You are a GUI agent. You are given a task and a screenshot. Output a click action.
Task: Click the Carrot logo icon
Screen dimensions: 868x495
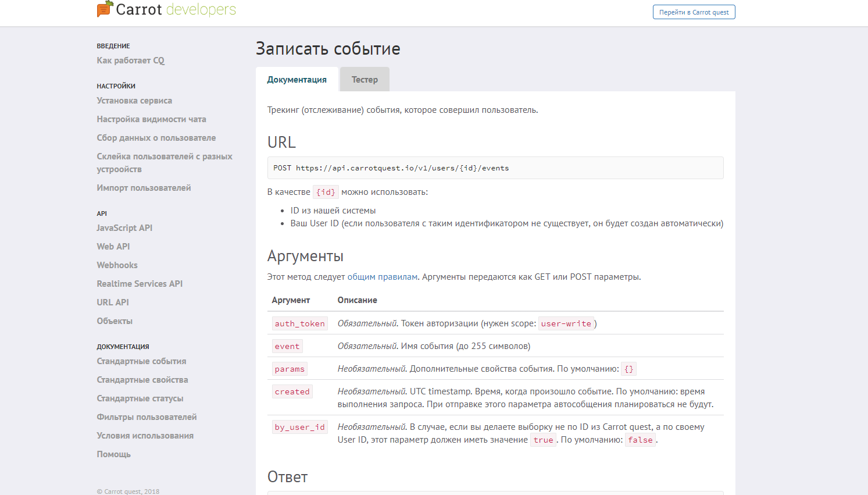click(105, 9)
